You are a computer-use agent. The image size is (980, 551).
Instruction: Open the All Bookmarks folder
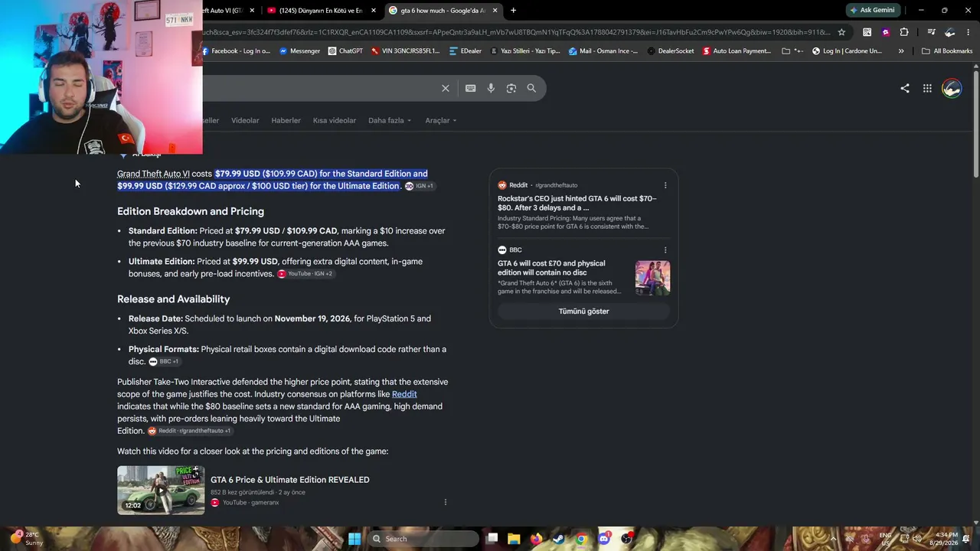pos(947,51)
